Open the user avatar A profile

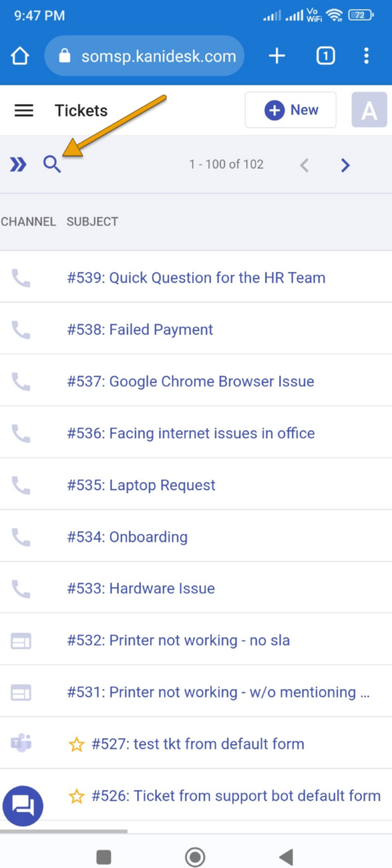pyautogui.click(x=369, y=110)
